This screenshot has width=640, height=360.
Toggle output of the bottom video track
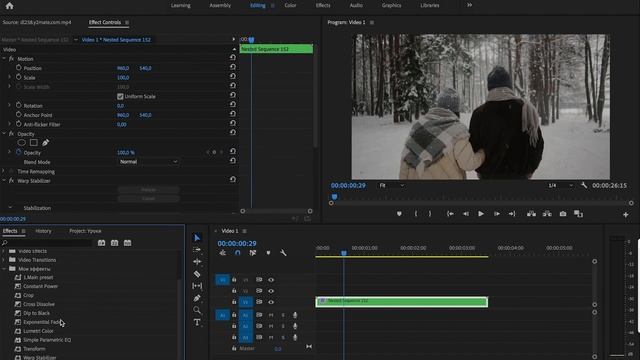271,302
